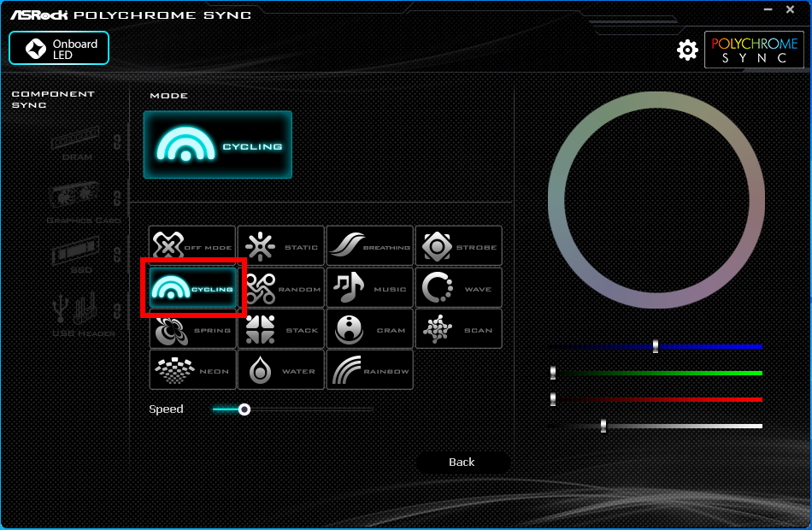Select the Graphics Card component icon
Image resolution: width=812 pixels, height=530 pixels.
coord(74,196)
